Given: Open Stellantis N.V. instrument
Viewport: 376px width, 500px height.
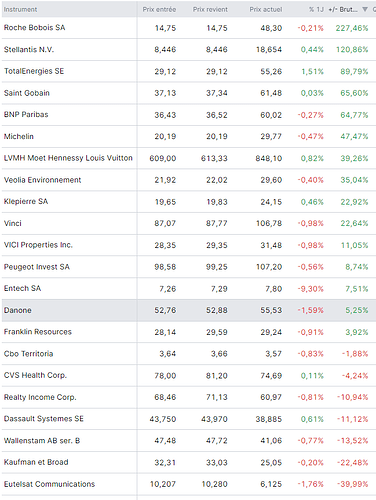Looking at the screenshot, I should point(29,50).
